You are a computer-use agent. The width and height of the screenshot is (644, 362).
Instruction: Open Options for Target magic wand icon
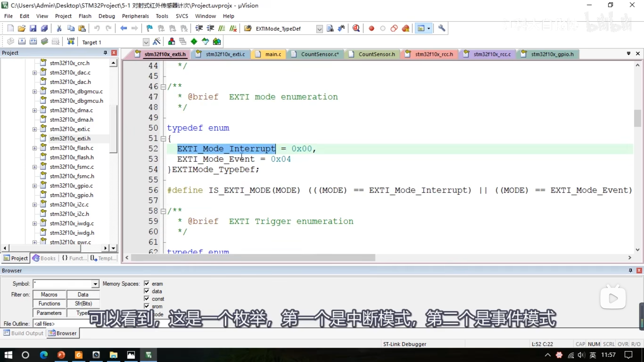pyautogui.click(x=156, y=42)
